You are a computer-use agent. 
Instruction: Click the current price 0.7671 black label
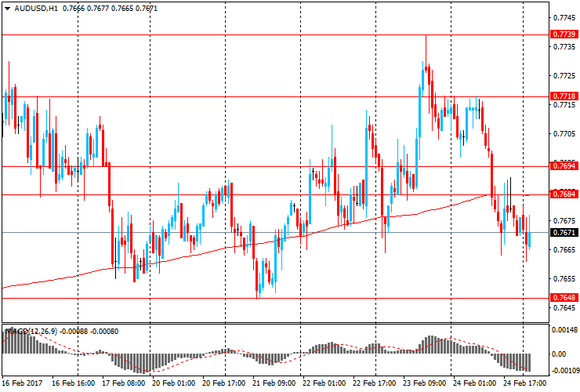564,233
